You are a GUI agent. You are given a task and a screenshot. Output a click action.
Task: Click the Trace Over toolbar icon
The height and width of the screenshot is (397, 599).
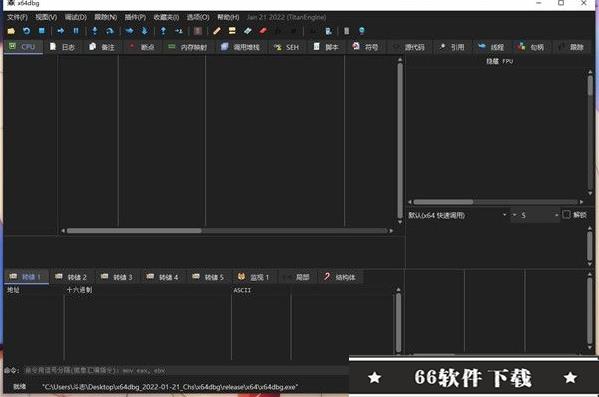pyautogui.click(x=144, y=31)
